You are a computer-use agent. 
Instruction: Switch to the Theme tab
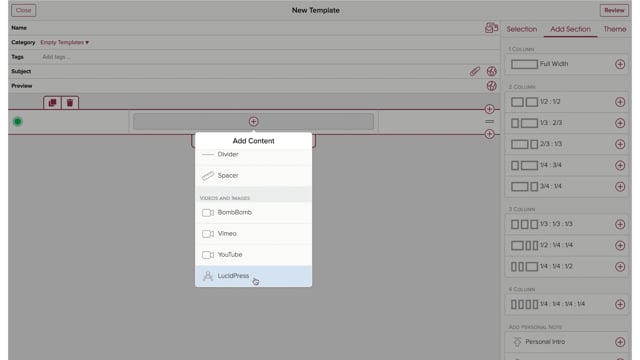(615, 29)
